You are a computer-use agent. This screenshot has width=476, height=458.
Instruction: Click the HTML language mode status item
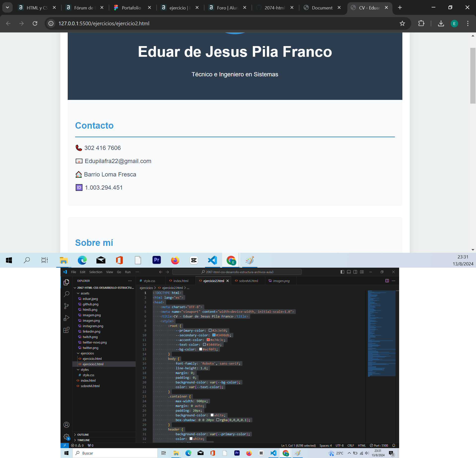tap(362, 445)
